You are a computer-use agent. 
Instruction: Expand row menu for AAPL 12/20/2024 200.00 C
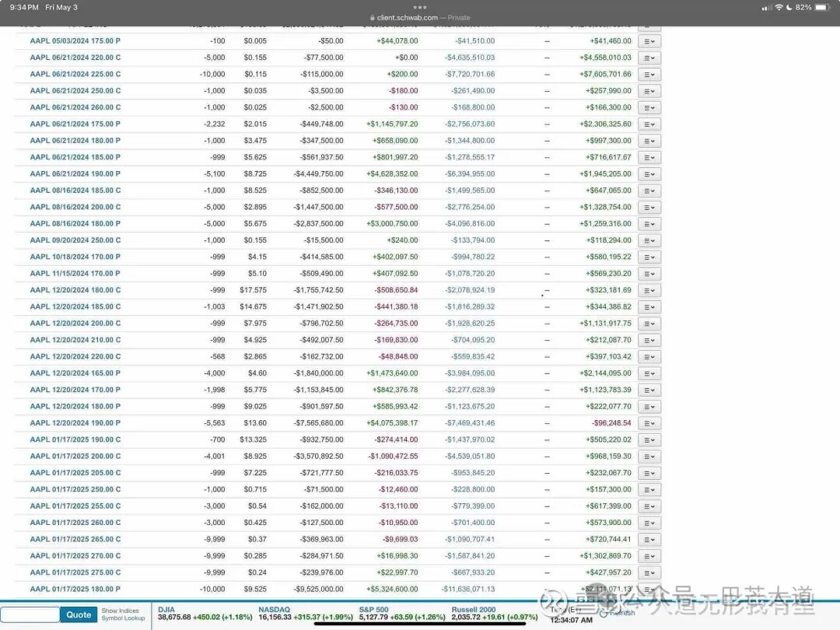(649, 324)
